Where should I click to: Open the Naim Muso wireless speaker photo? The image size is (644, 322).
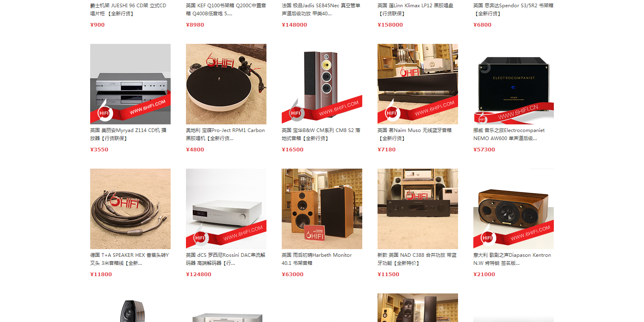coord(418,84)
